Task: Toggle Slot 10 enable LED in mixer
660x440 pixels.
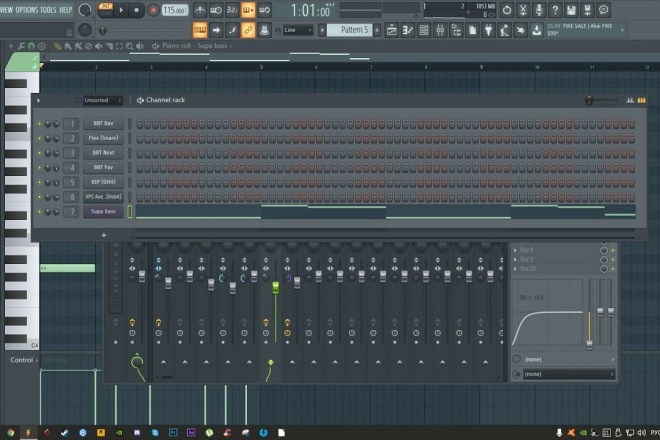Action: [x=612, y=269]
